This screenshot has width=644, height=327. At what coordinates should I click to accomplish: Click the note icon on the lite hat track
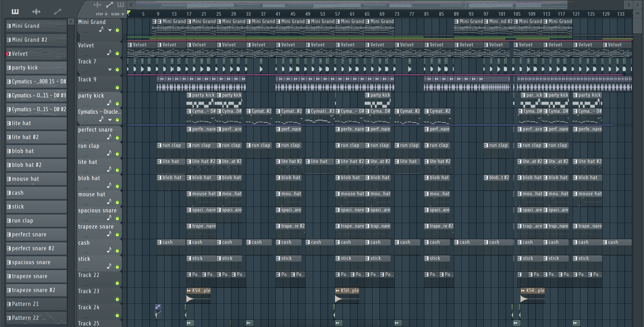(109, 169)
